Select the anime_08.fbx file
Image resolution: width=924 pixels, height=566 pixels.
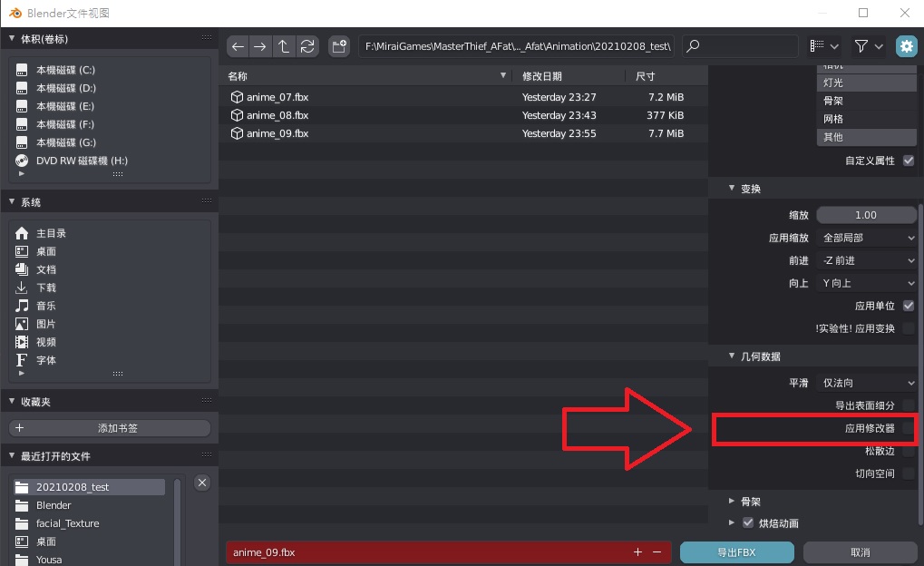tap(277, 115)
